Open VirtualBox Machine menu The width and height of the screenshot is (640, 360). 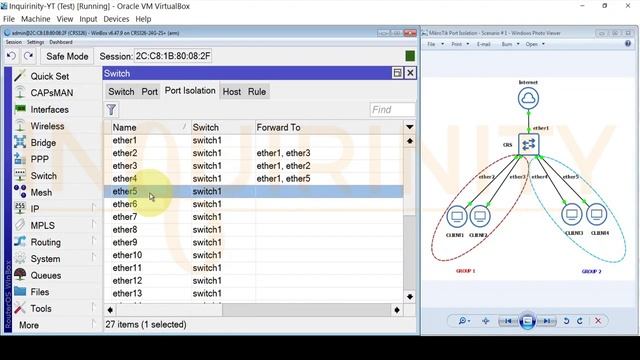tap(36, 19)
